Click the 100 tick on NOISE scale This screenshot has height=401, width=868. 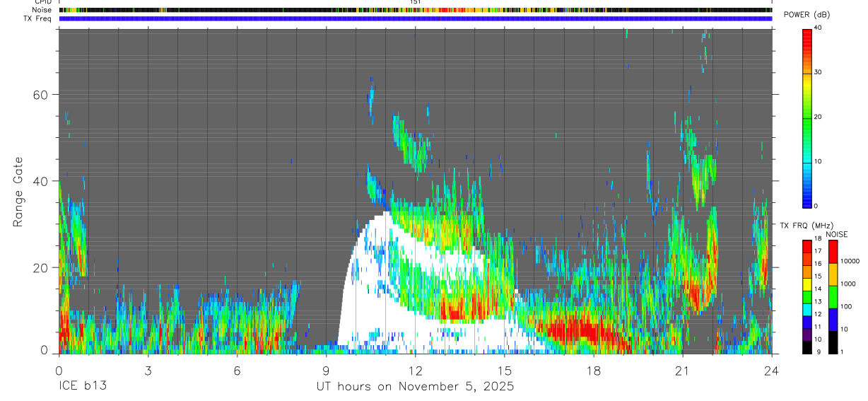[x=847, y=306]
